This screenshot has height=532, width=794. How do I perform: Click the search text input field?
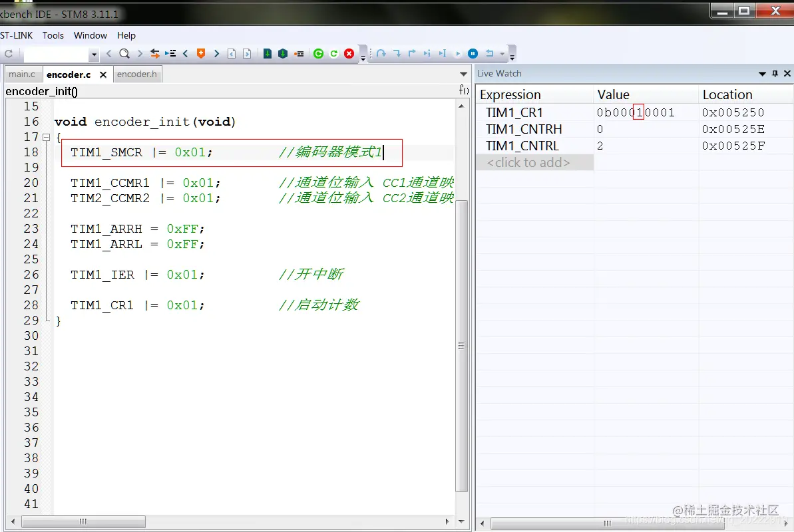56,54
